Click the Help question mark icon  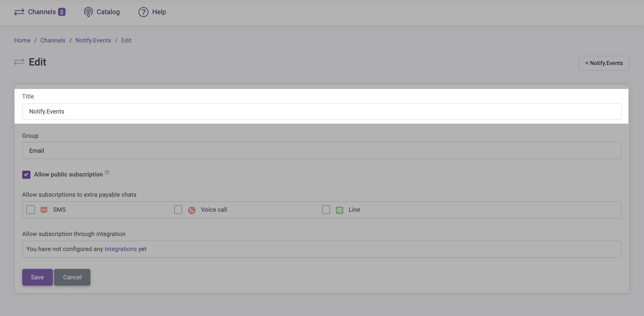tap(143, 12)
